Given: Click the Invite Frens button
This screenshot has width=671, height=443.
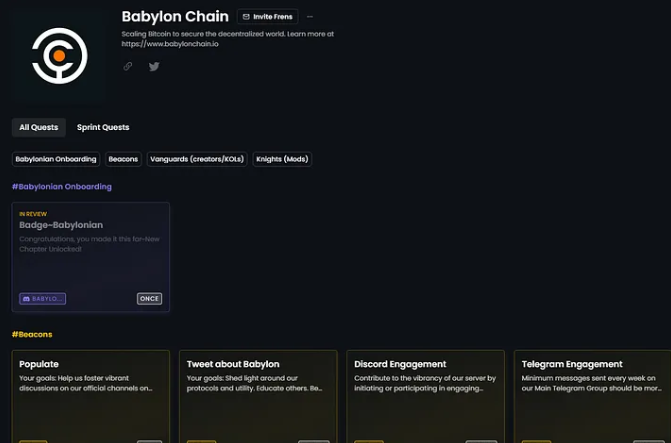Looking at the screenshot, I should tap(267, 17).
